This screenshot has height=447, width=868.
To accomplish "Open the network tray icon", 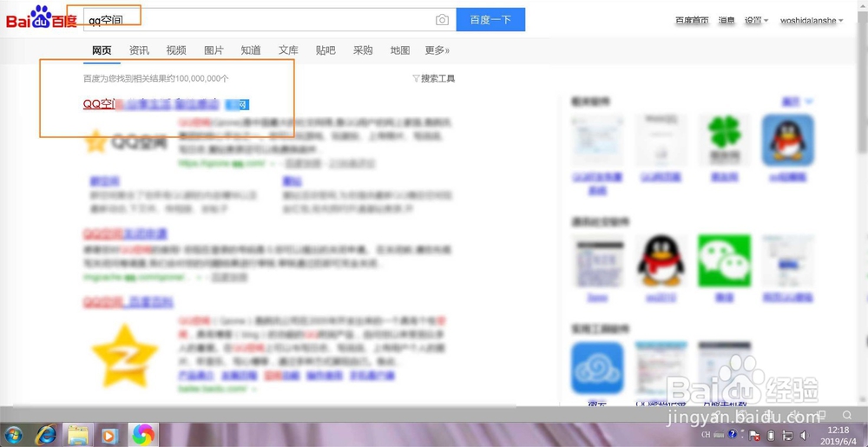I will (x=788, y=436).
